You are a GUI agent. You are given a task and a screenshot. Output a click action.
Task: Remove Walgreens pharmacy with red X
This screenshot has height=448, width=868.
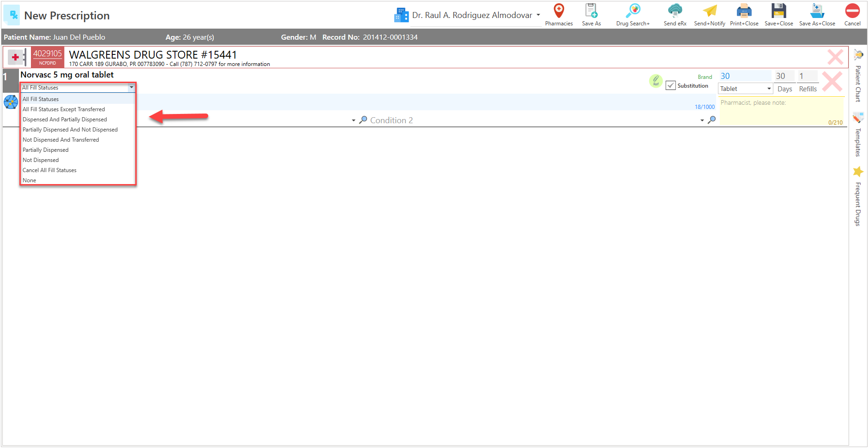[835, 57]
